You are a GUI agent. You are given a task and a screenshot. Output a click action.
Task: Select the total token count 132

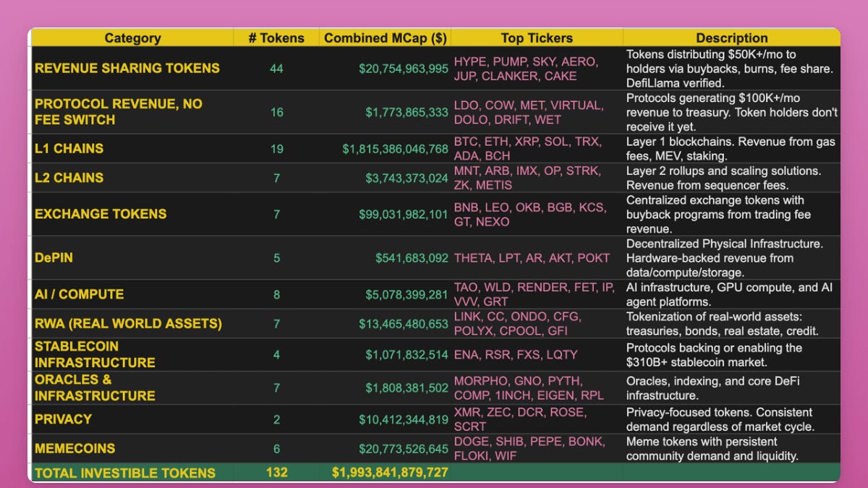click(x=276, y=473)
